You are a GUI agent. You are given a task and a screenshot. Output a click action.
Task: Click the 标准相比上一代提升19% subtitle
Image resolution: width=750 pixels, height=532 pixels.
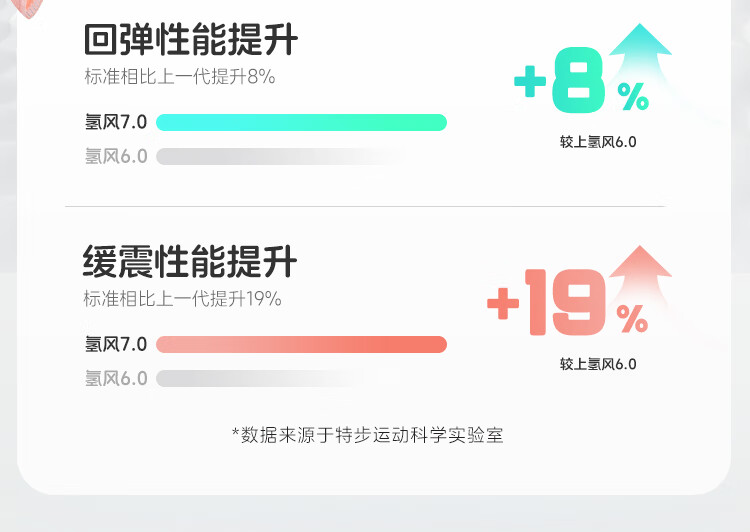tap(183, 299)
